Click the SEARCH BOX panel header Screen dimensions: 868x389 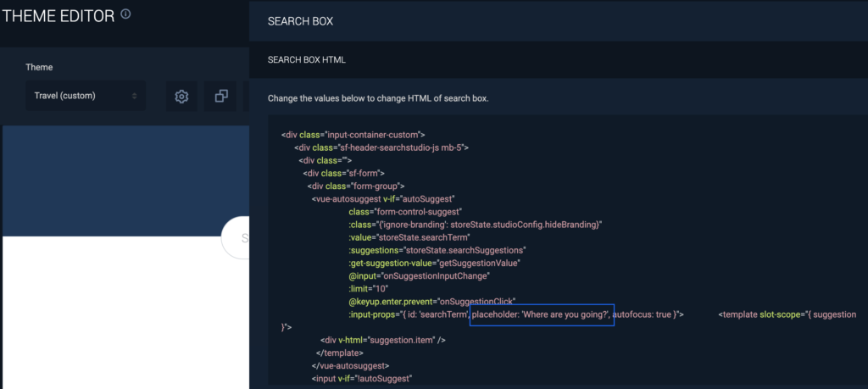click(x=559, y=21)
